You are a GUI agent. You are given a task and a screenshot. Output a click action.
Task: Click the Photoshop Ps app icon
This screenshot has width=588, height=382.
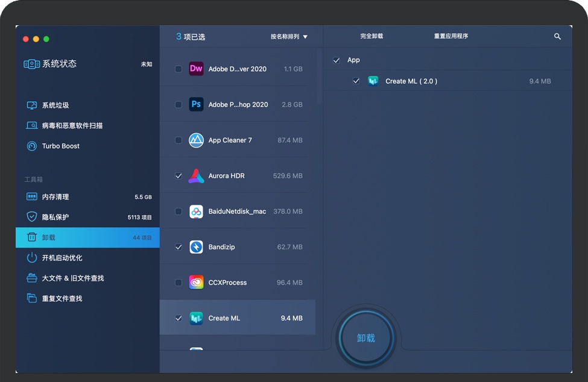coord(196,104)
